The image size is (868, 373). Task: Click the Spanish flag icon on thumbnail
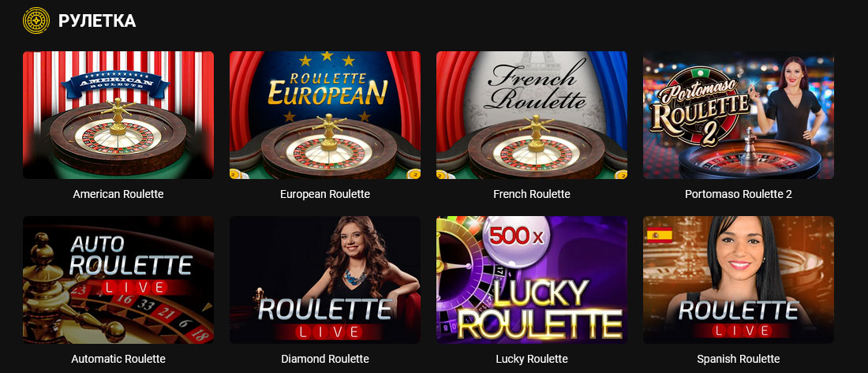click(x=660, y=235)
